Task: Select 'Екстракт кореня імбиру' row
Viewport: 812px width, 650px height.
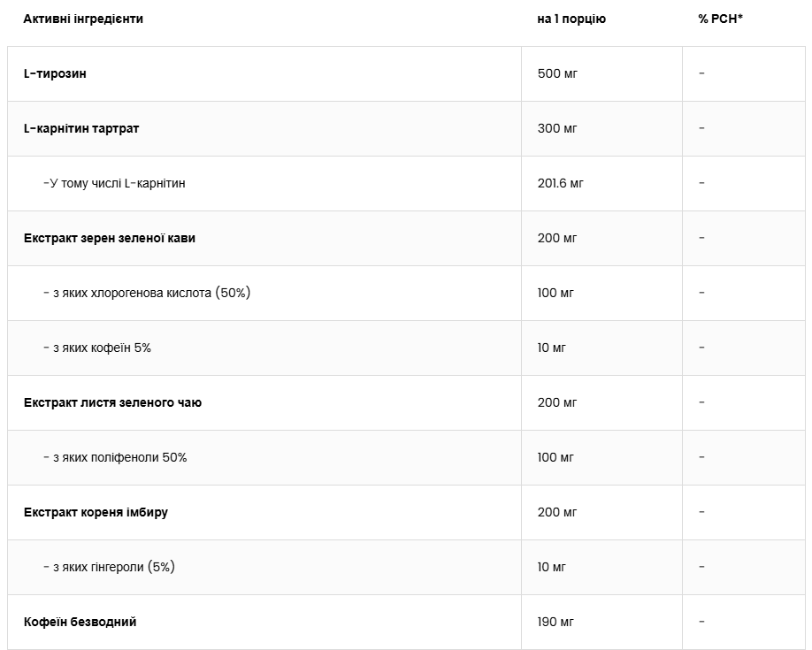Action: [x=96, y=512]
